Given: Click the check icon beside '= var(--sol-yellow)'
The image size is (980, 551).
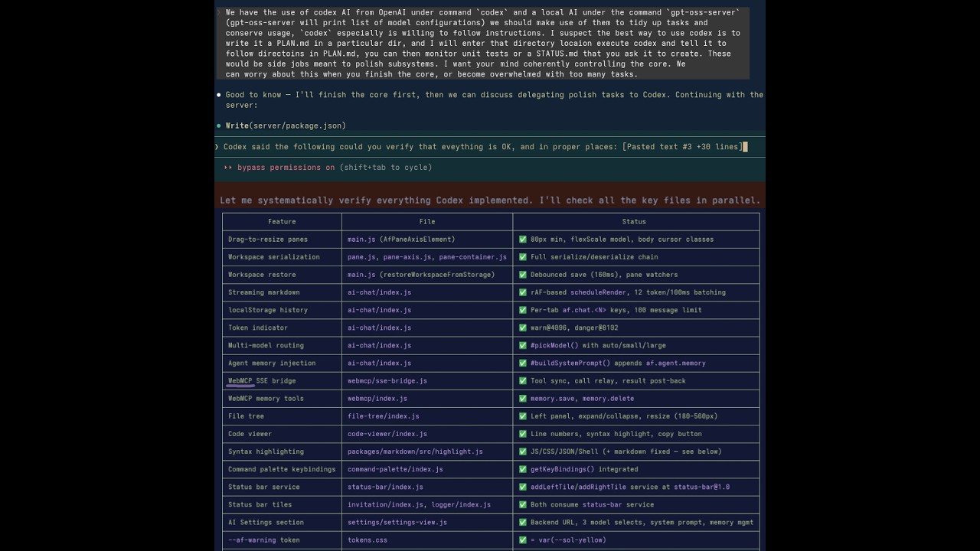Looking at the screenshot, I should [x=523, y=540].
